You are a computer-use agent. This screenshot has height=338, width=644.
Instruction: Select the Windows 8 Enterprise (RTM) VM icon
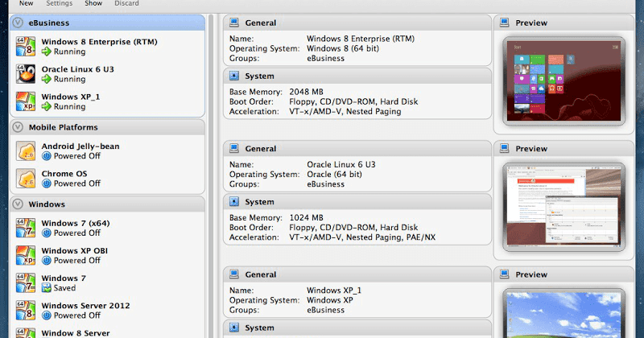26,47
